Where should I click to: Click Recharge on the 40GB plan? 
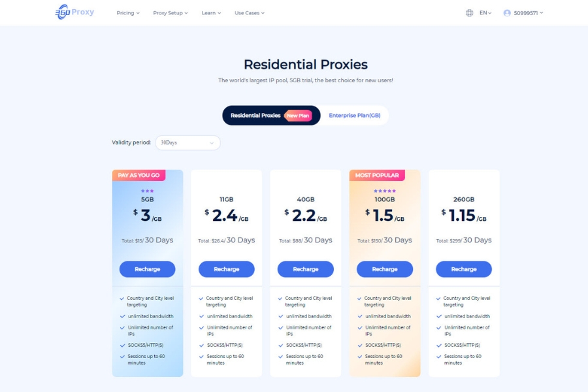[x=306, y=269]
